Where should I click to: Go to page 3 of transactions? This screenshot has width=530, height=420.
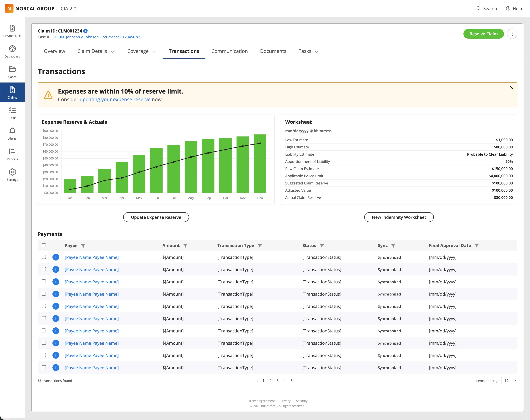[x=277, y=381]
